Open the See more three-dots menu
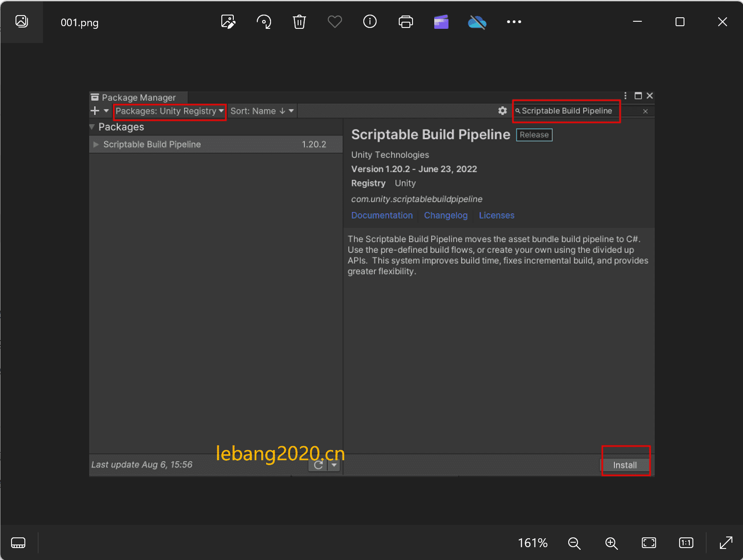The width and height of the screenshot is (743, 560). pyautogui.click(x=514, y=22)
